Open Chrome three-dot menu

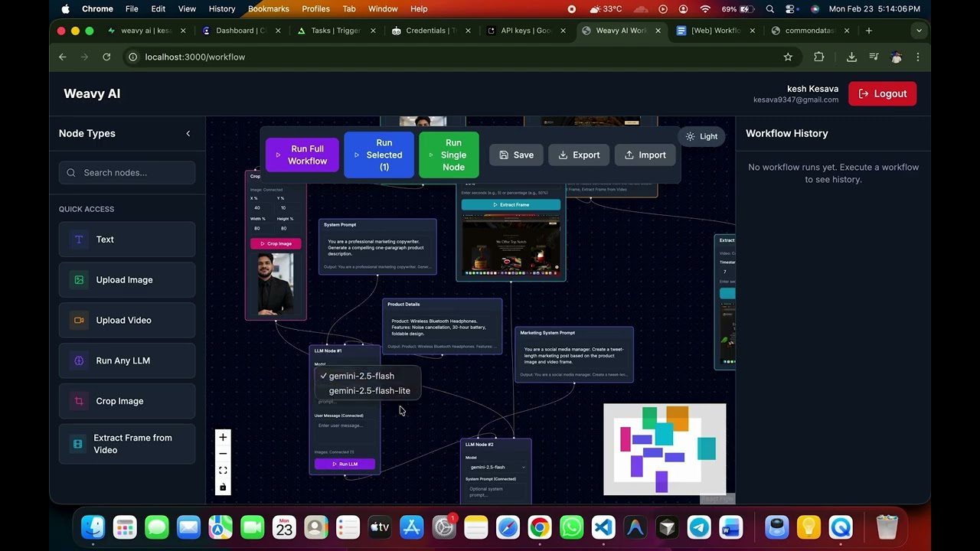[x=918, y=57]
